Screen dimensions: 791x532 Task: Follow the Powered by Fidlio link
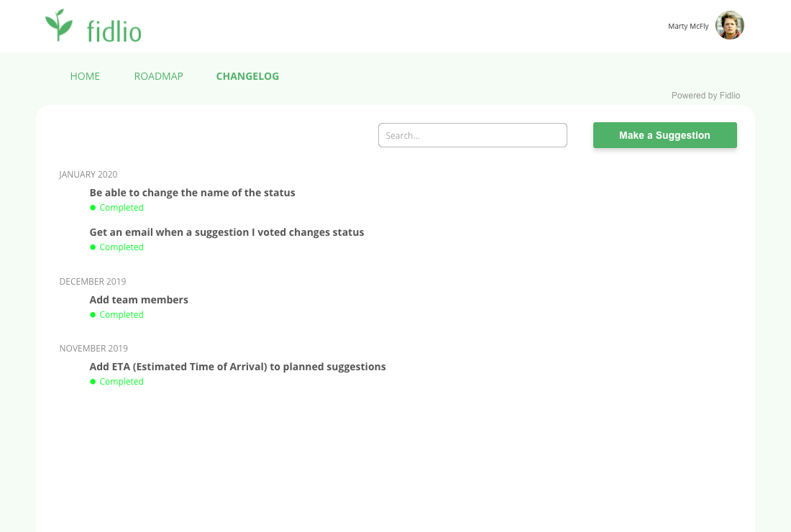[x=705, y=96]
